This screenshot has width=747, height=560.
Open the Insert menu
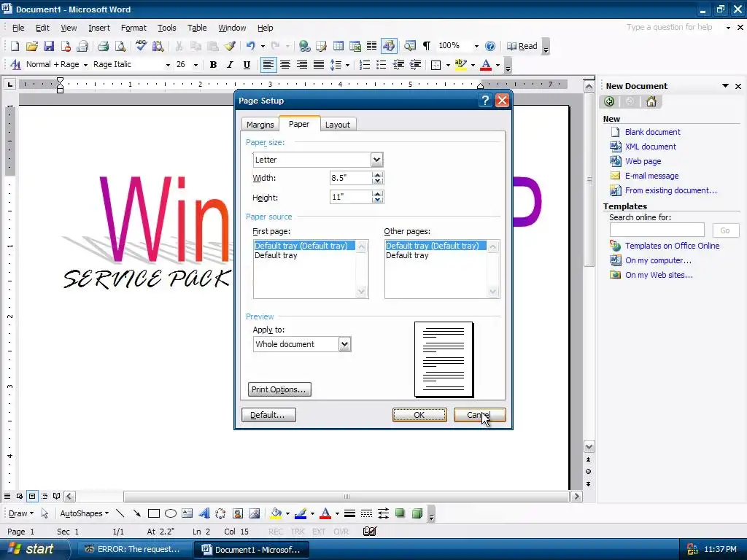click(99, 28)
